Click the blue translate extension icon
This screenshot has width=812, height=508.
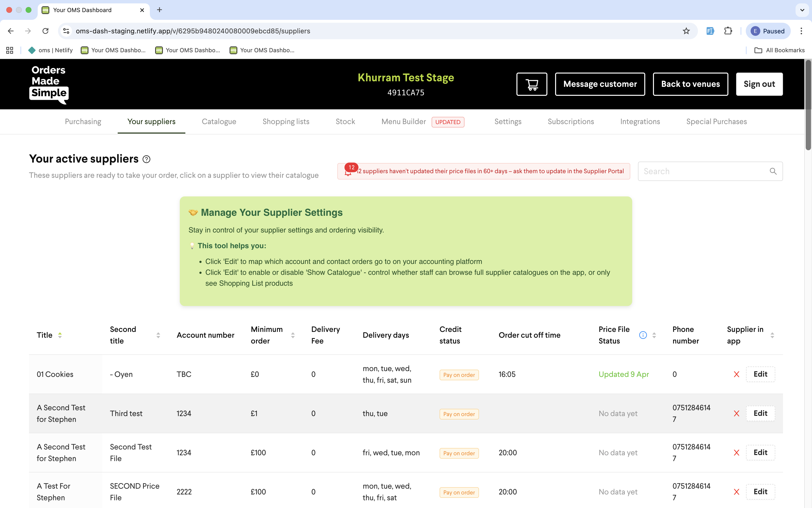pyautogui.click(x=710, y=31)
